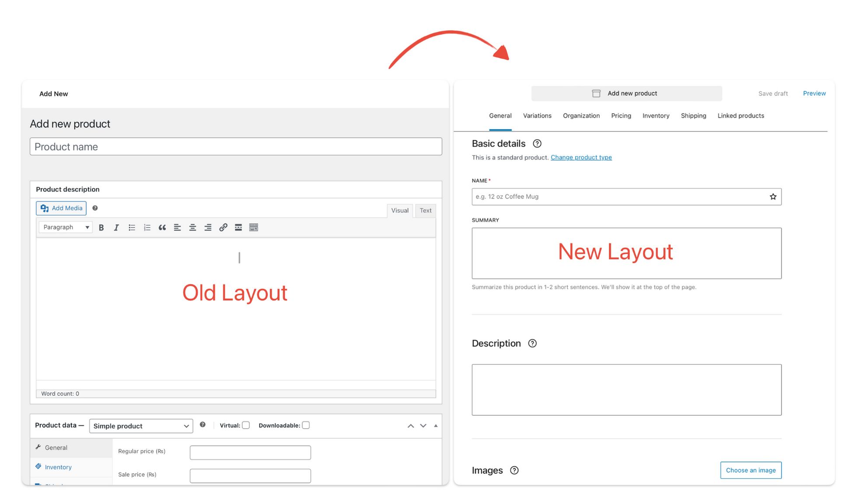Open the Paragraph format dropdown
Screen dimensions: 853x504
pos(66,227)
